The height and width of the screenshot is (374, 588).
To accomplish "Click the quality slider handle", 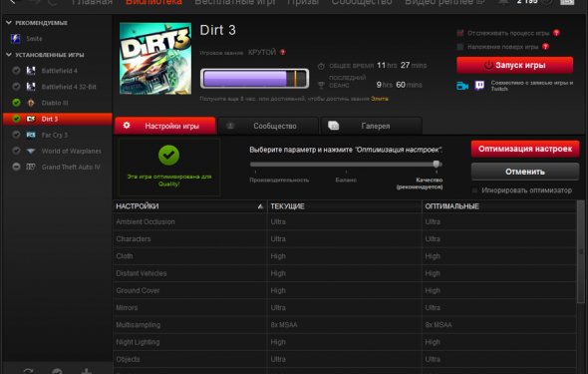I will [437, 164].
